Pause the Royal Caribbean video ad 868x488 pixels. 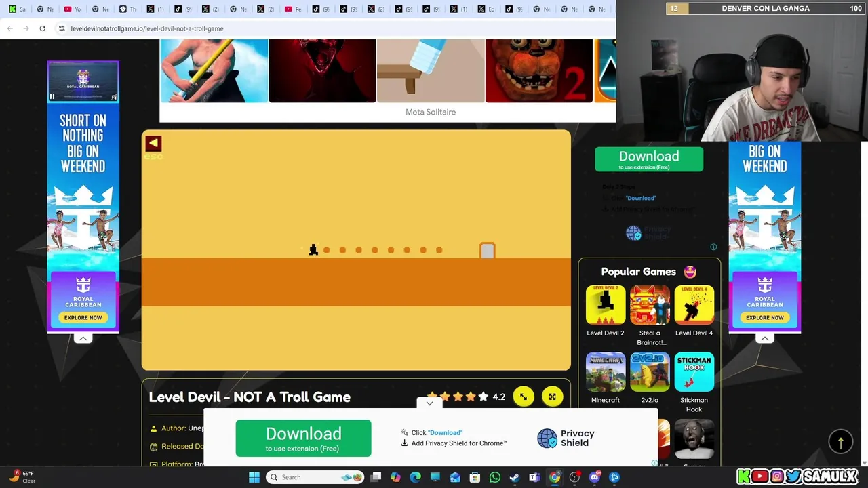coord(52,97)
